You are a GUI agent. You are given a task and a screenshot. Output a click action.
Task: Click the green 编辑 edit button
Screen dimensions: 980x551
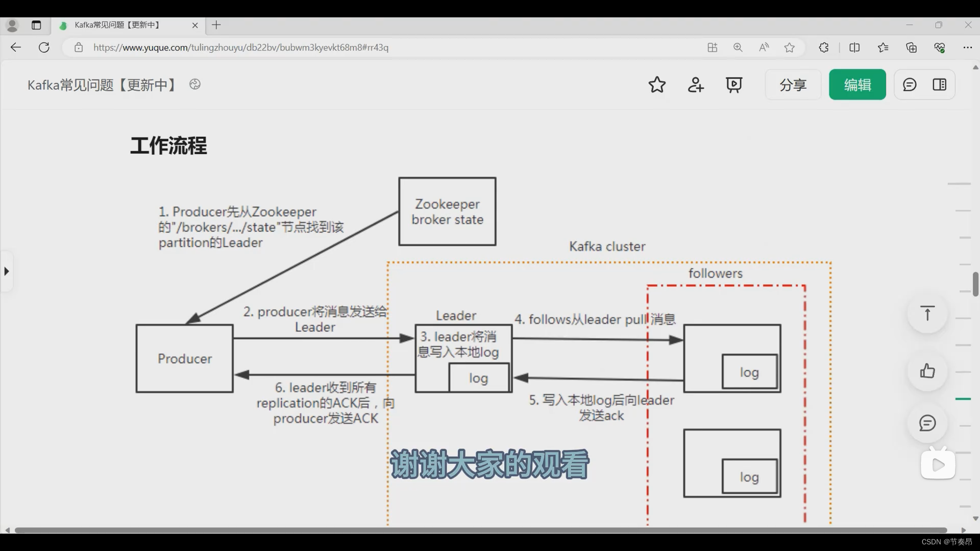tap(857, 85)
